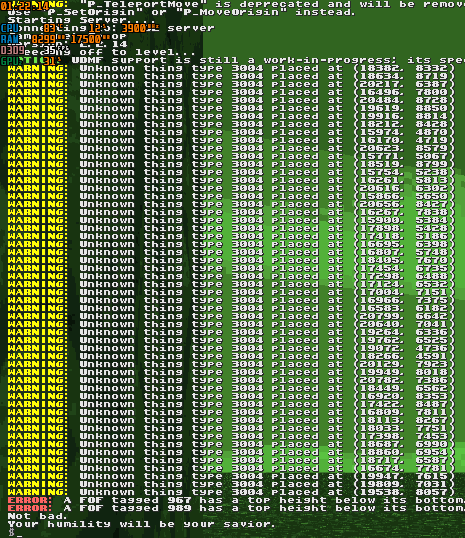Viewport: 465px width, 538px height.
Task: Click the CPU label in performance overlay
Action: pos(10,28)
